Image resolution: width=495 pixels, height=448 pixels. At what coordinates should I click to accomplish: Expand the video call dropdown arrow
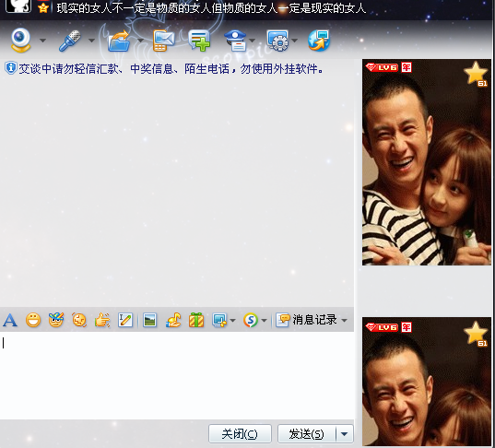point(42,41)
